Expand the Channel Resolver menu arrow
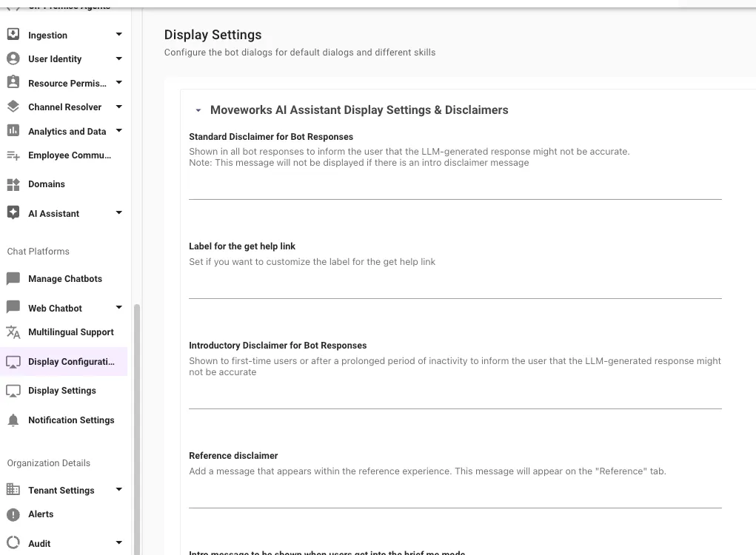This screenshot has width=756, height=555. pos(119,107)
